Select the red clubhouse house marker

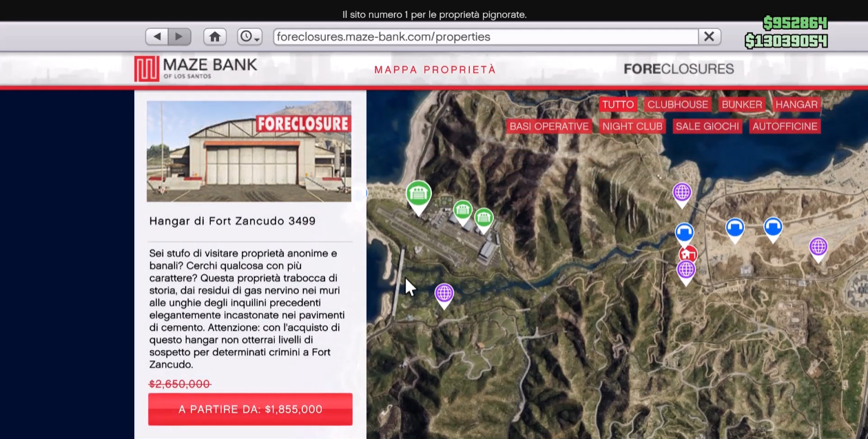(x=688, y=254)
